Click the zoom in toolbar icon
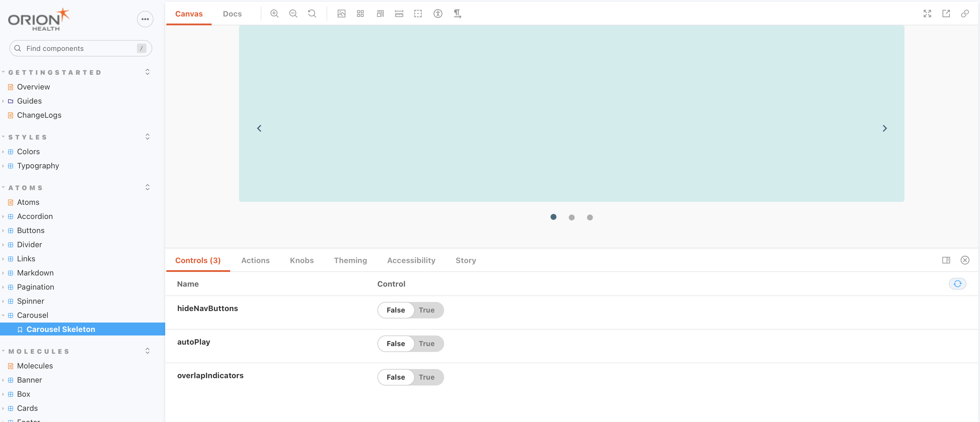 [274, 14]
